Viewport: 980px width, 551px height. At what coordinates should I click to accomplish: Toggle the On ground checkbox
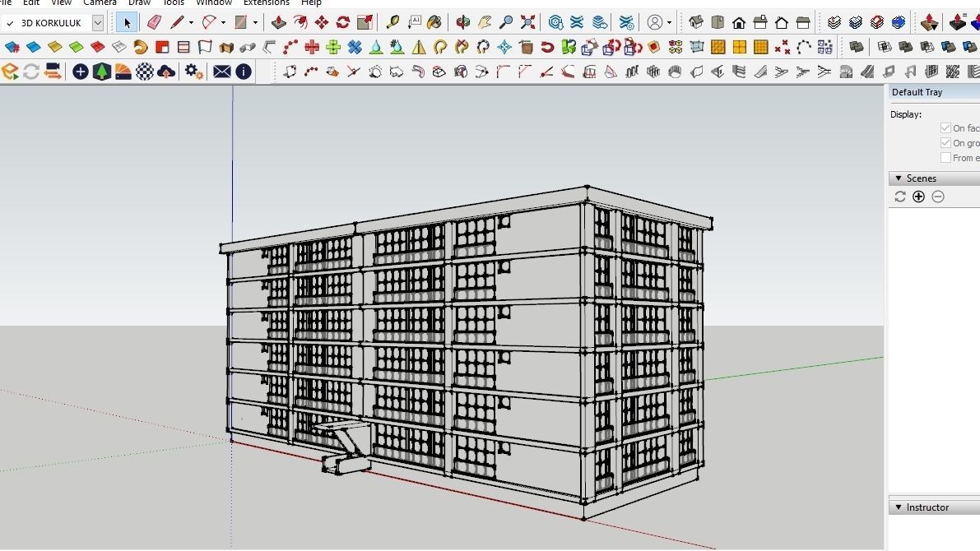pos(945,143)
